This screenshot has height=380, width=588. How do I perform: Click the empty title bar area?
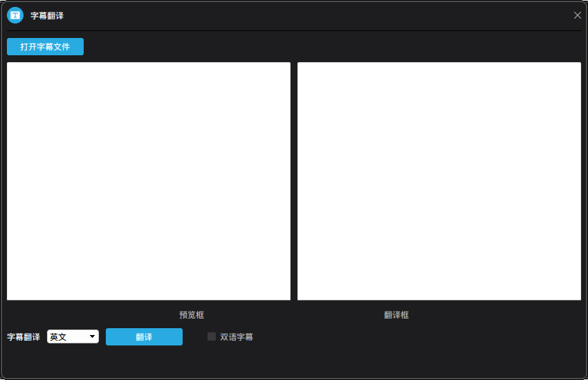(311, 15)
